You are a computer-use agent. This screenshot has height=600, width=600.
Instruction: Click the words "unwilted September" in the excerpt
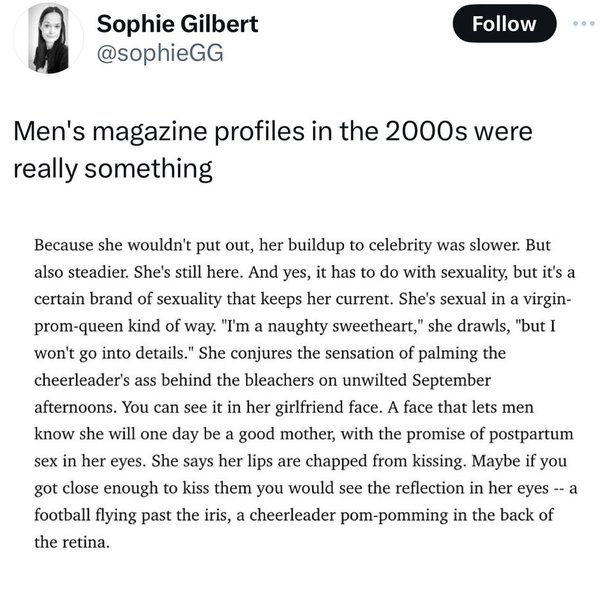point(416,380)
